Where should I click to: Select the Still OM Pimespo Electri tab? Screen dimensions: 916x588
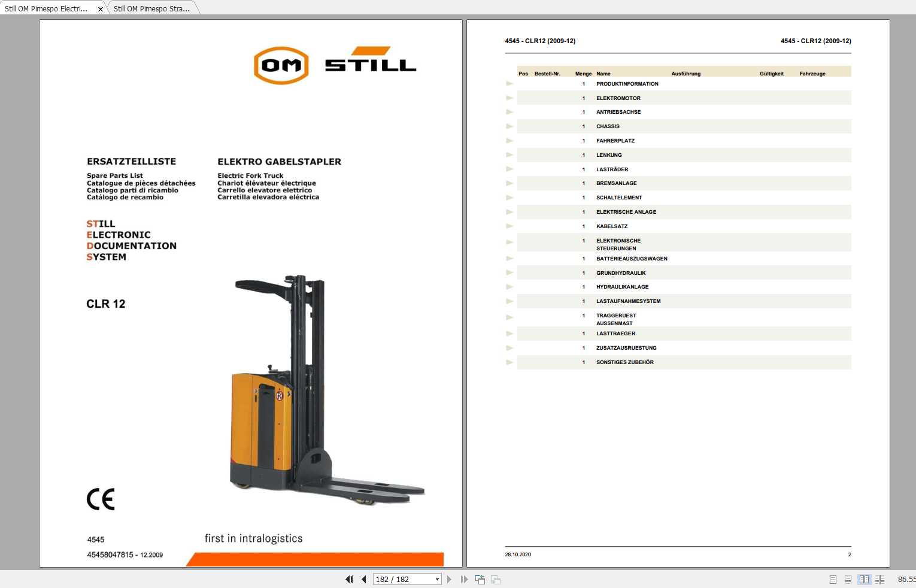[x=48, y=8]
